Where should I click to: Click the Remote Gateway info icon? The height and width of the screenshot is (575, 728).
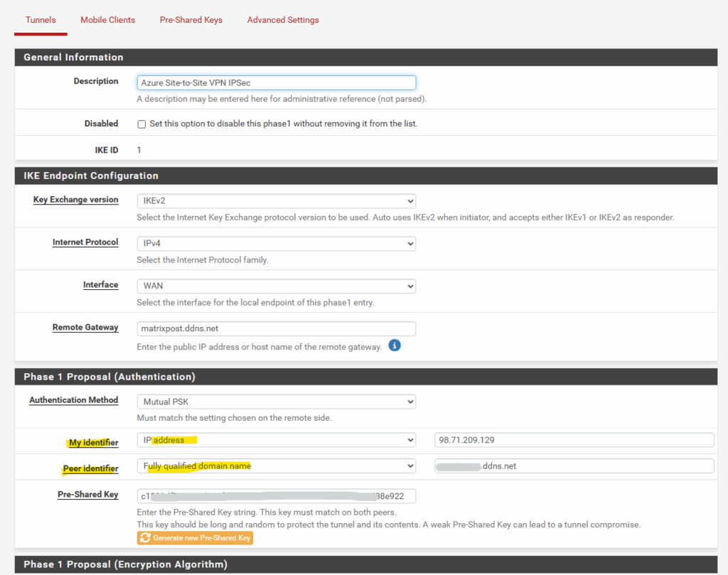pyautogui.click(x=395, y=345)
